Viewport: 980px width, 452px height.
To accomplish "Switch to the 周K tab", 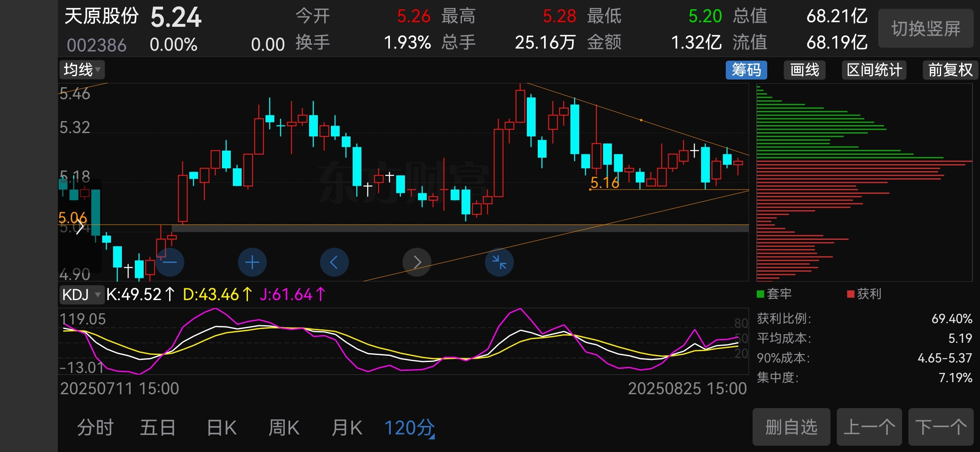I will pyautogui.click(x=284, y=428).
